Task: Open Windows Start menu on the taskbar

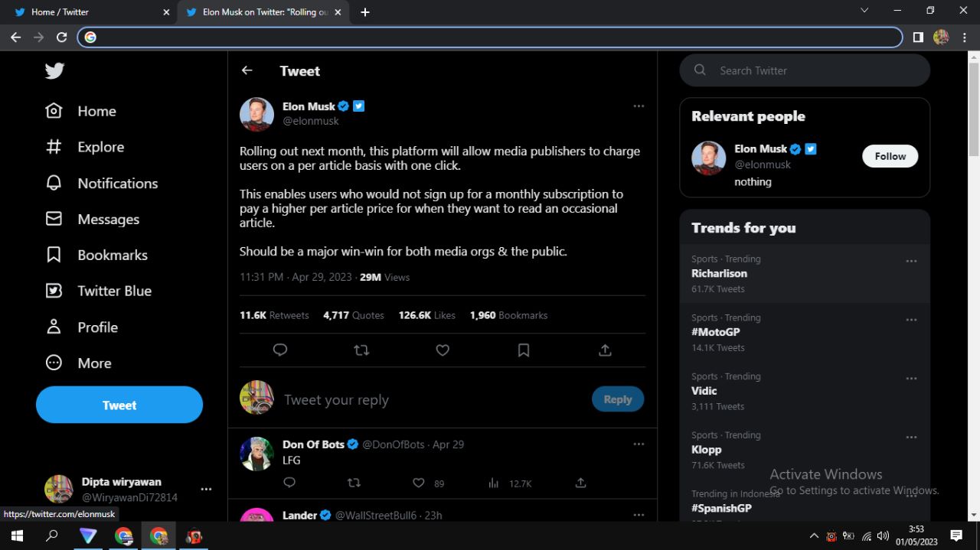Action: click(x=17, y=536)
